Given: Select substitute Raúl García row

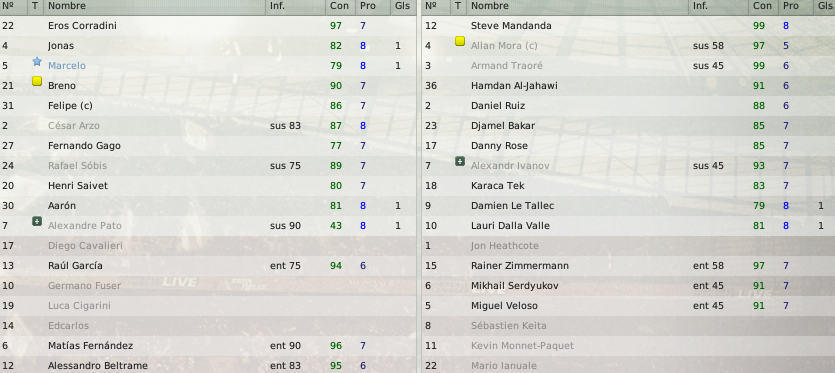Looking at the screenshot, I should (208, 266).
